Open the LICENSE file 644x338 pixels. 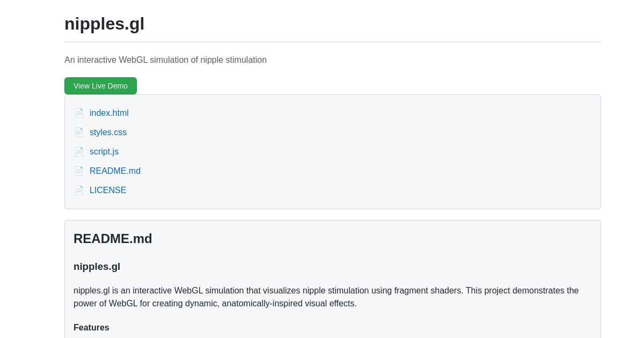pos(108,190)
